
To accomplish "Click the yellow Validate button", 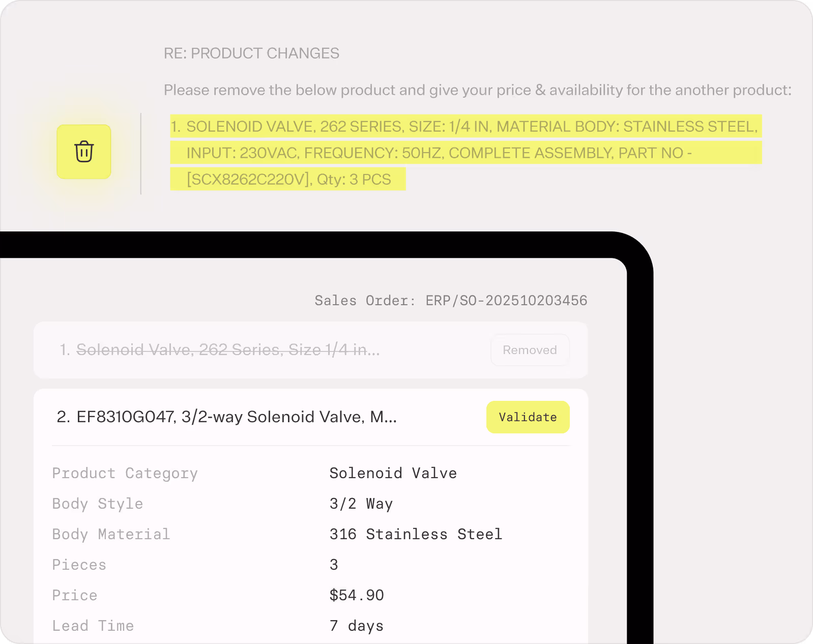I will coord(528,417).
